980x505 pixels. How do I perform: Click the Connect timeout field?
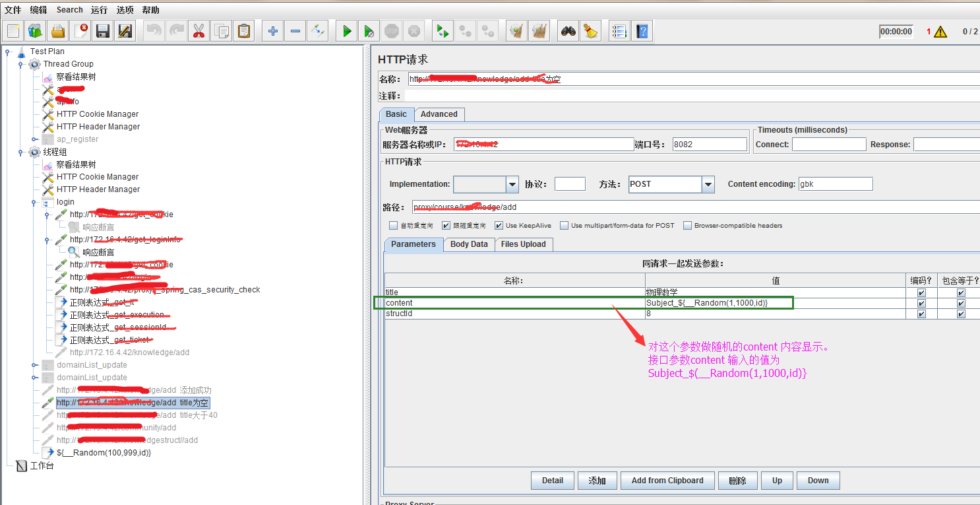pos(829,145)
